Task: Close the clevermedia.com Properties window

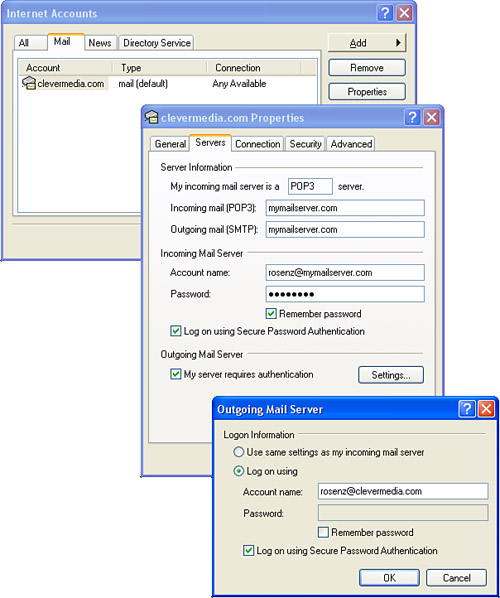Action: point(431,117)
